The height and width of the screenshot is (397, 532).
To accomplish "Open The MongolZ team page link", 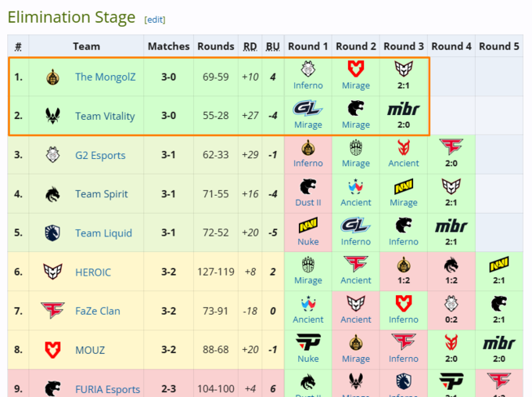I will pyautogui.click(x=105, y=77).
